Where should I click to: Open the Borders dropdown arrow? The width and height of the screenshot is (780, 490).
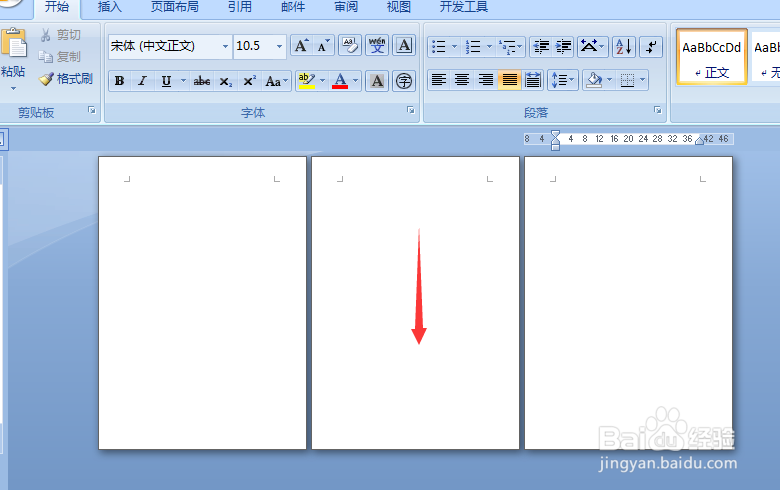642,80
